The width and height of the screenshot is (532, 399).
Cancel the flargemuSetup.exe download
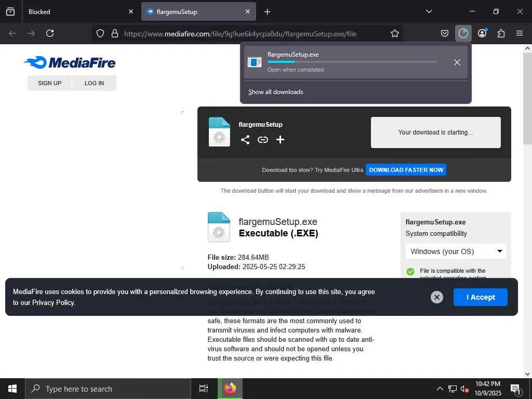click(x=457, y=62)
